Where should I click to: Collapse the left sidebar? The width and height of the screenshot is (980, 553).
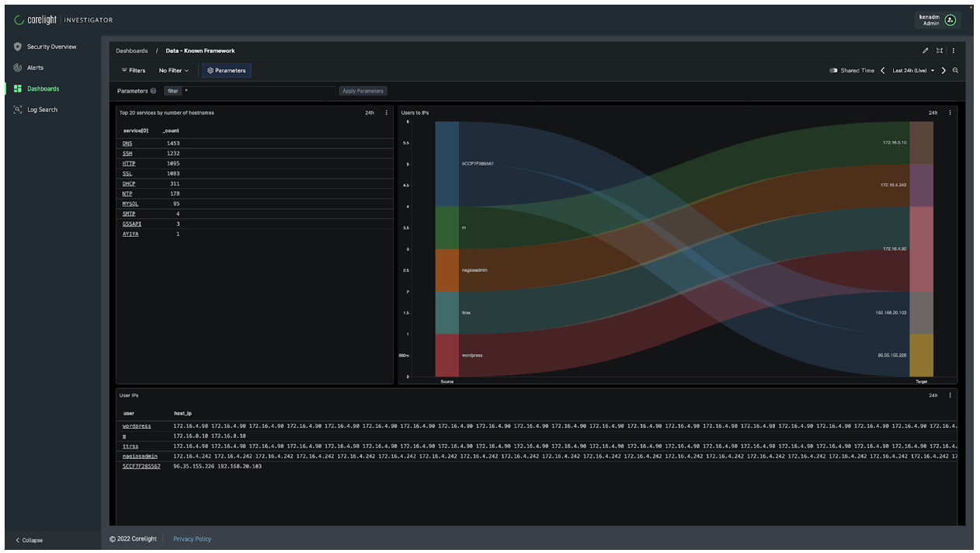29,540
